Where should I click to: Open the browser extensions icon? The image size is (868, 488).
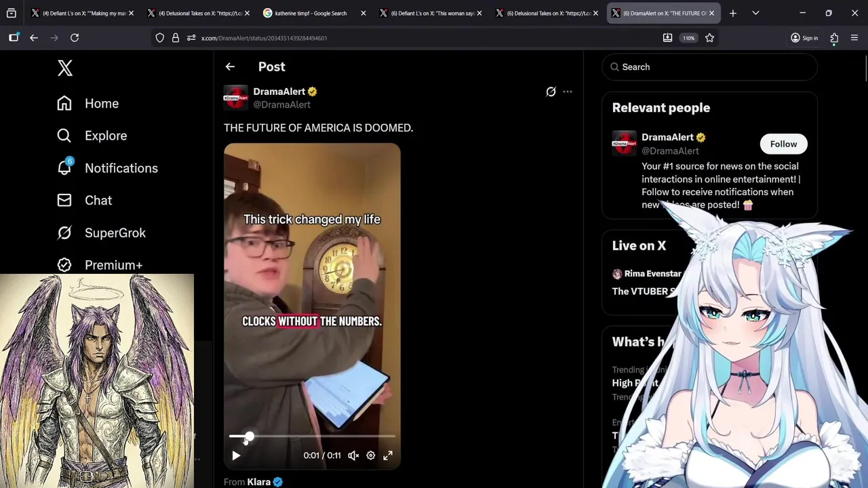coord(834,38)
